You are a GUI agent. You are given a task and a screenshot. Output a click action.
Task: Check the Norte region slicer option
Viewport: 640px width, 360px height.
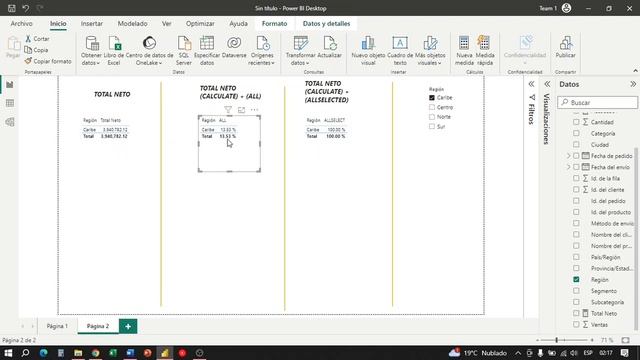432,117
